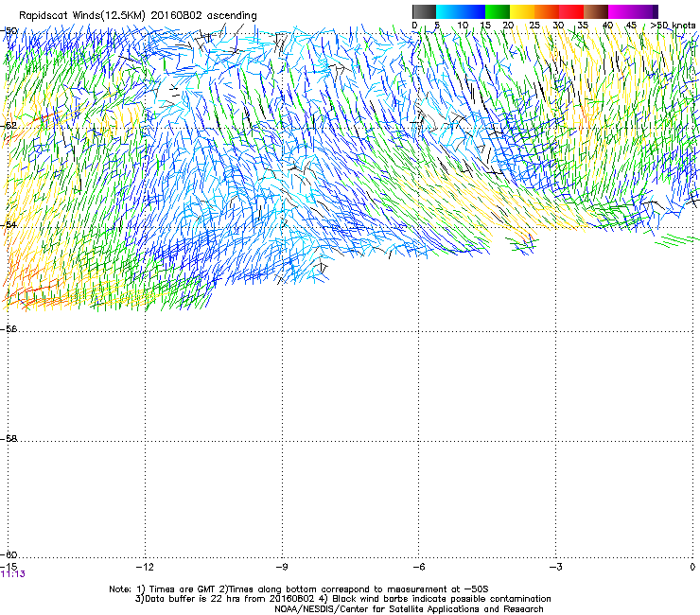This screenshot has width=700, height=615.
Task: Click the '45' legend tick label
Action: [631, 26]
